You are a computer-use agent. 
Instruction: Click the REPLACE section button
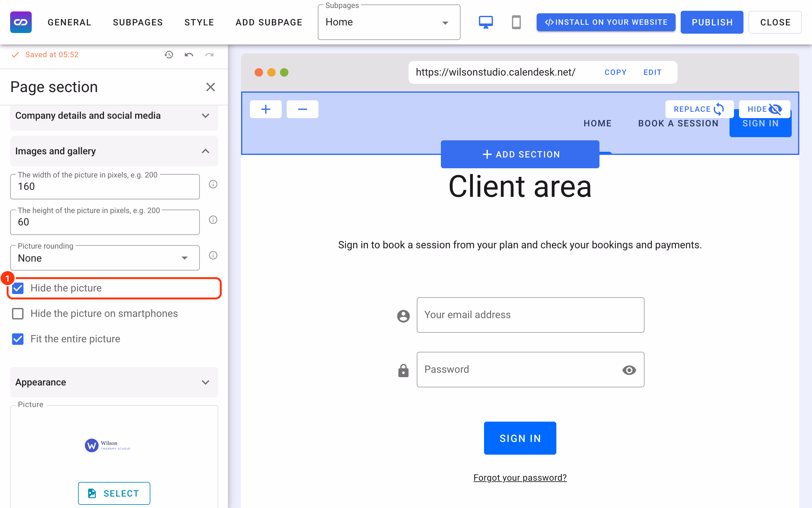pyautogui.click(x=699, y=109)
